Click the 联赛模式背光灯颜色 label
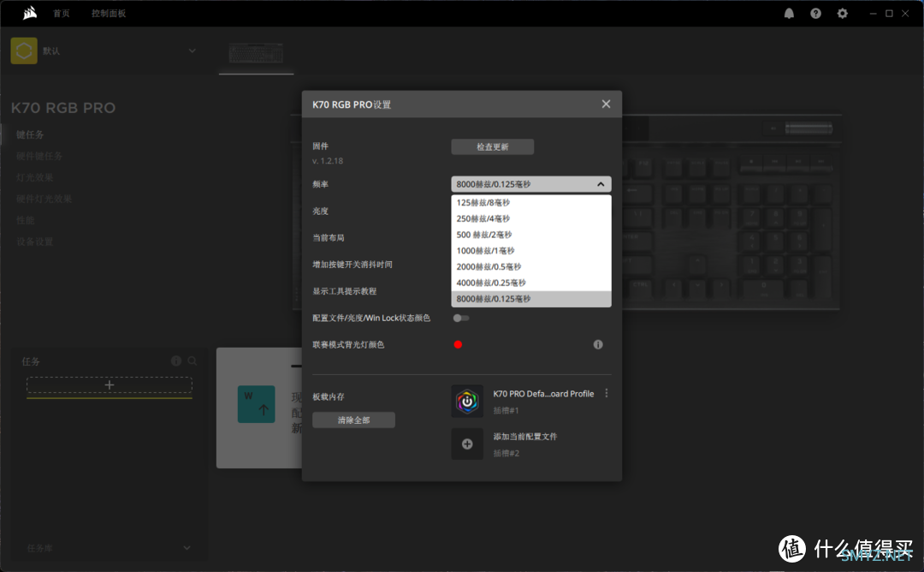Screen dimensions: 924x572 (348, 344)
